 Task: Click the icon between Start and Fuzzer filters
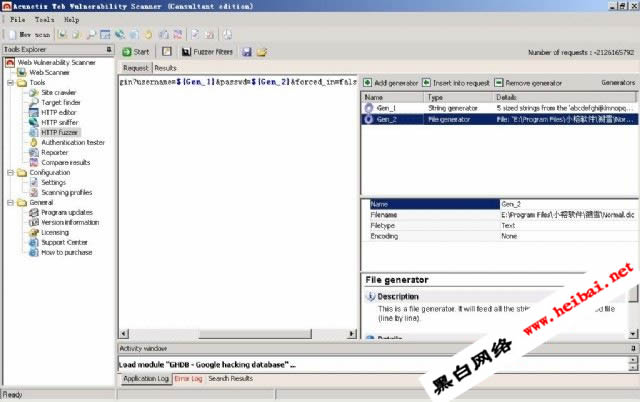point(167,51)
